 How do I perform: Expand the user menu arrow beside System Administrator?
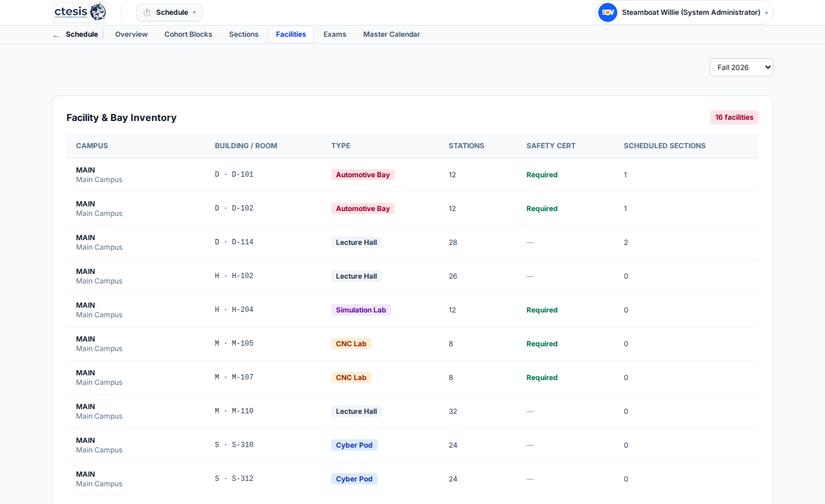[766, 13]
